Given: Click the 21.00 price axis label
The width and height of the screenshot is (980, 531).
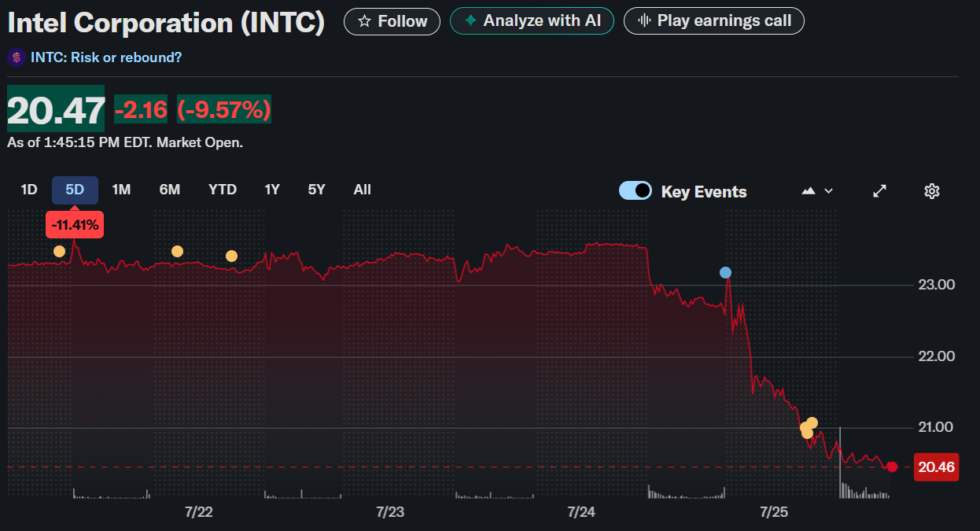Looking at the screenshot, I should (x=937, y=428).
